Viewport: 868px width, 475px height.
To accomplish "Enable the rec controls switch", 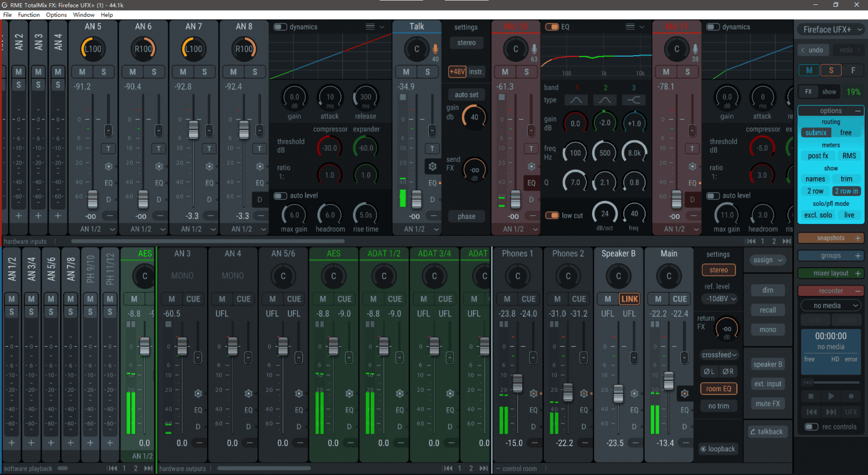I will pyautogui.click(x=810, y=427).
